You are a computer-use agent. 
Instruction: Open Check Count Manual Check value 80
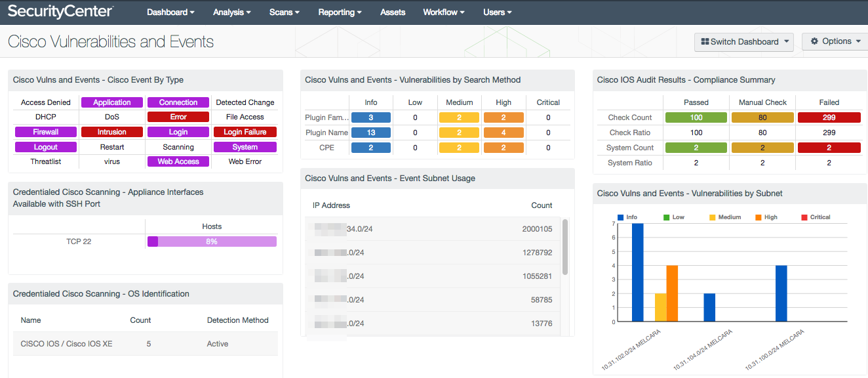(x=762, y=117)
